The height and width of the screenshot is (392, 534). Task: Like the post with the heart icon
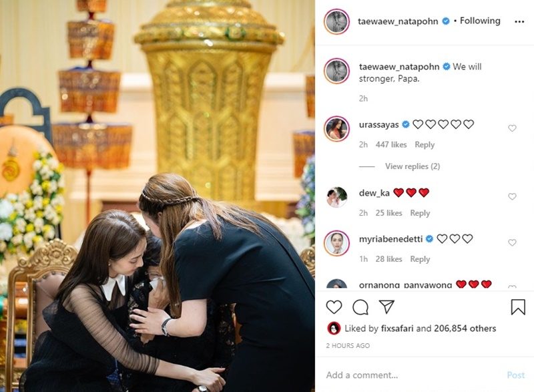click(334, 307)
